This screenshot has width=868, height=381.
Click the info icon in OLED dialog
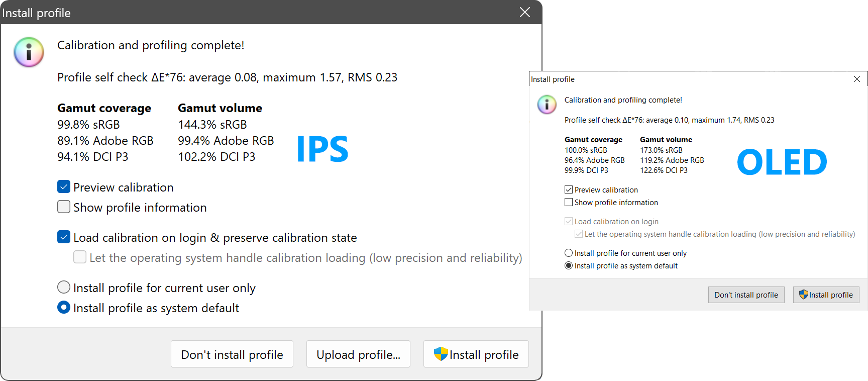tap(547, 105)
